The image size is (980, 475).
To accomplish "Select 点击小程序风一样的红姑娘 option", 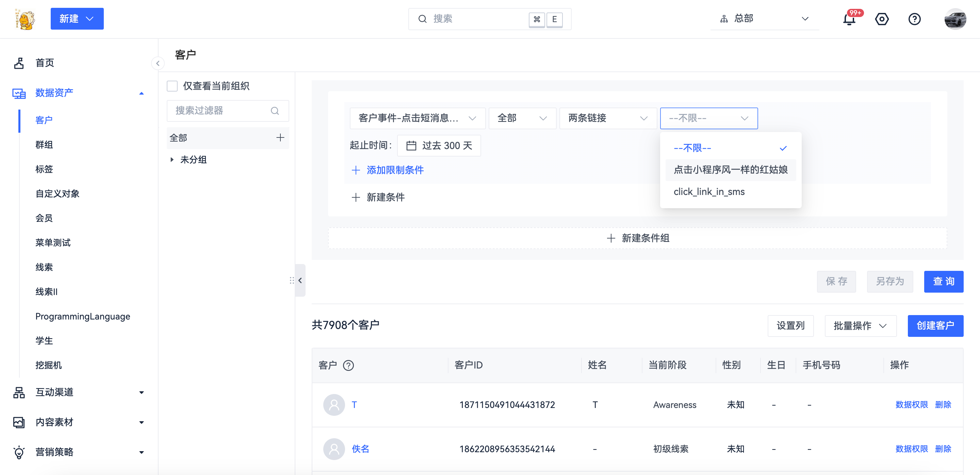I will [x=731, y=169].
